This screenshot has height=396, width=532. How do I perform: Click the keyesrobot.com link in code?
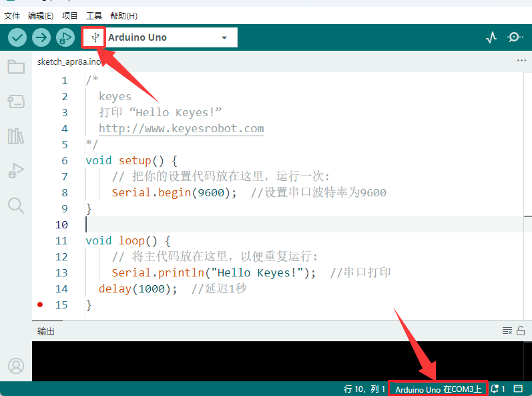click(x=181, y=129)
